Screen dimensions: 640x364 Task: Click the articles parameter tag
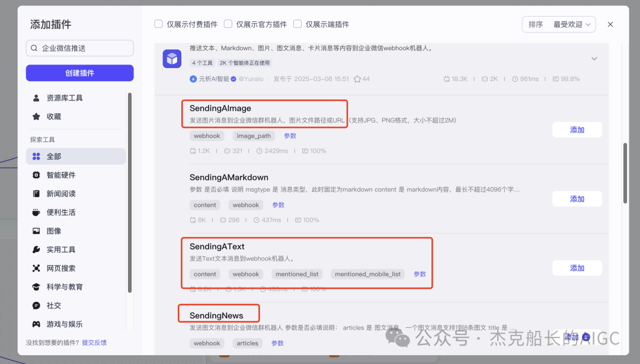click(x=248, y=343)
